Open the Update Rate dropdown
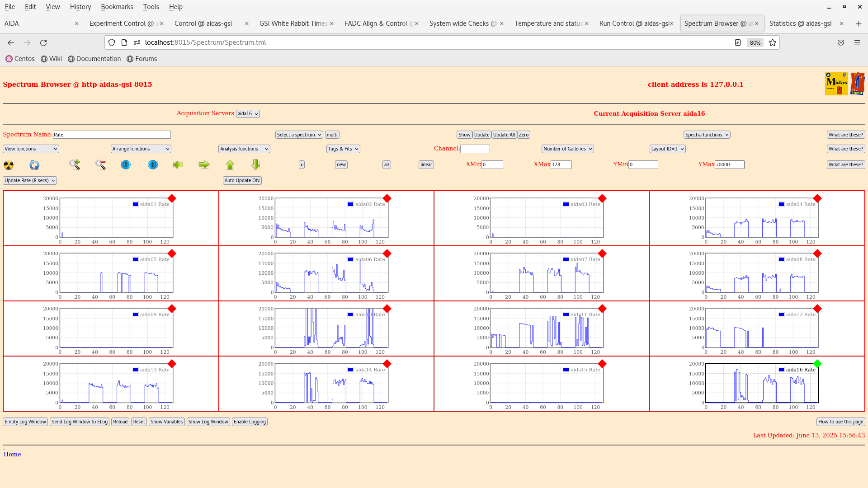The height and width of the screenshot is (488, 868). pos(30,180)
